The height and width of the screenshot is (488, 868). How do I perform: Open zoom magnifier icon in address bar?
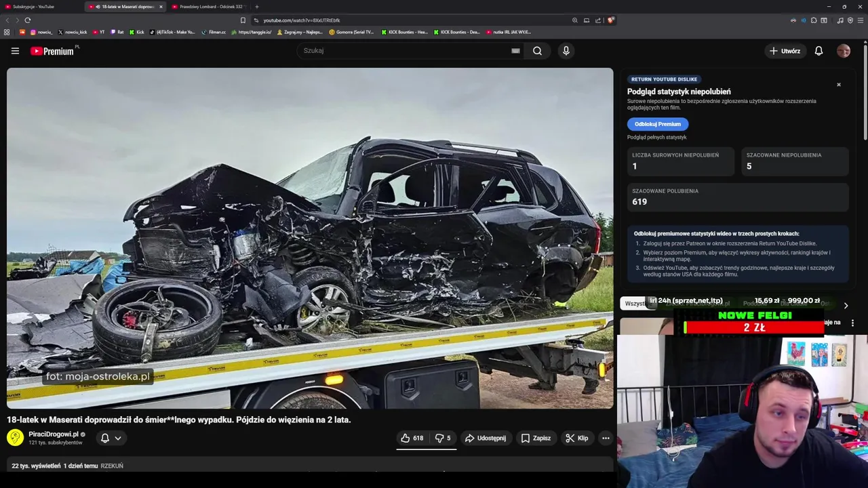[575, 20]
